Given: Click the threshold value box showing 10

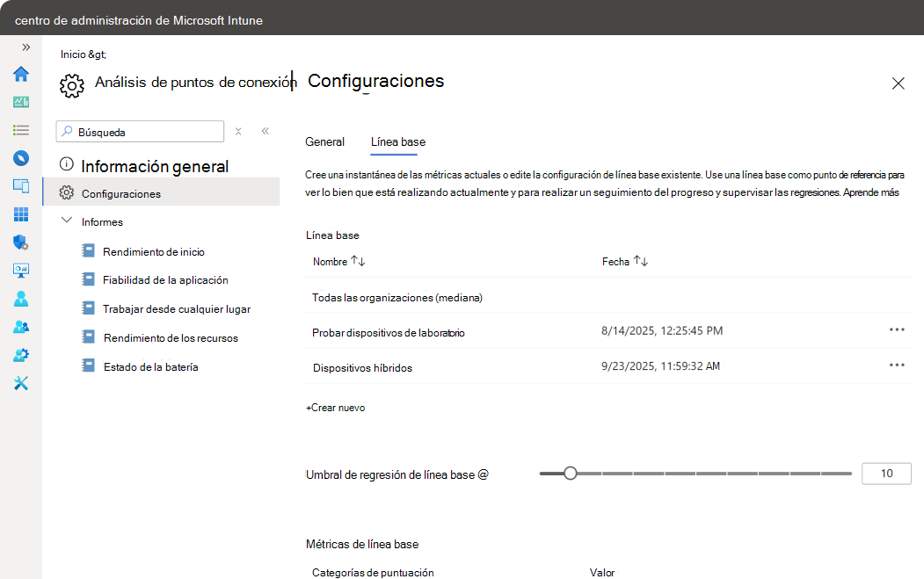Looking at the screenshot, I should (x=886, y=474).
